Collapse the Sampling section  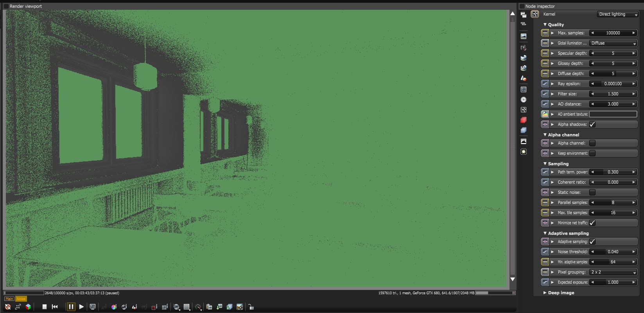[545, 164]
